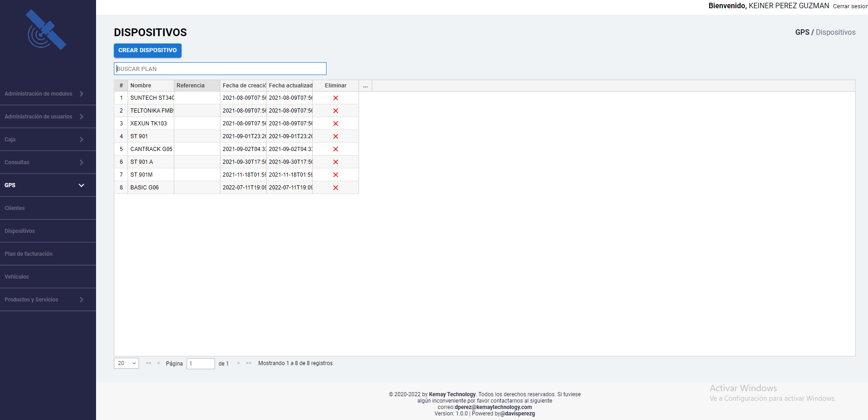
Task: Open the page size dropdown showing 20
Action: point(126,363)
